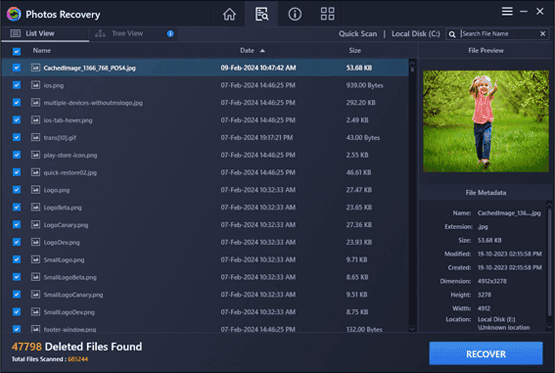The width and height of the screenshot is (555, 373).
Task: Click file icon for ios.png
Action: (x=35, y=85)
